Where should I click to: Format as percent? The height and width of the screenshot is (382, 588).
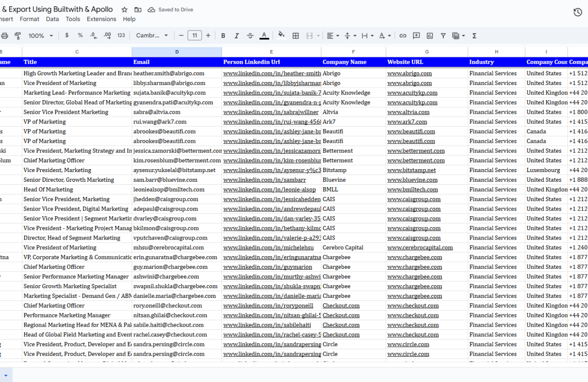[x=80, y=35]
